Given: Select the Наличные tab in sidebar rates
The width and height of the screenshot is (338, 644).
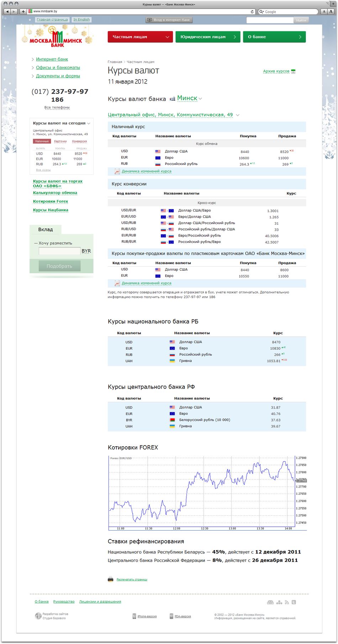Looking at the screenshot, I should [42, 142].
